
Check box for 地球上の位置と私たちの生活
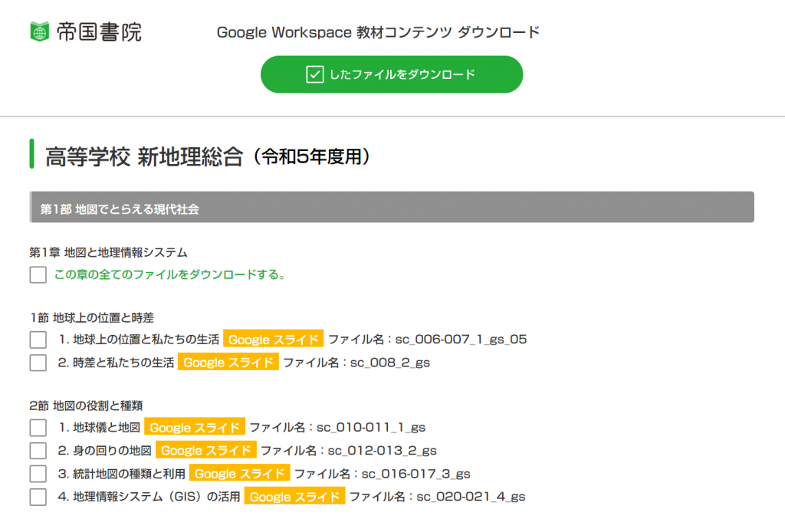(38, 340)
